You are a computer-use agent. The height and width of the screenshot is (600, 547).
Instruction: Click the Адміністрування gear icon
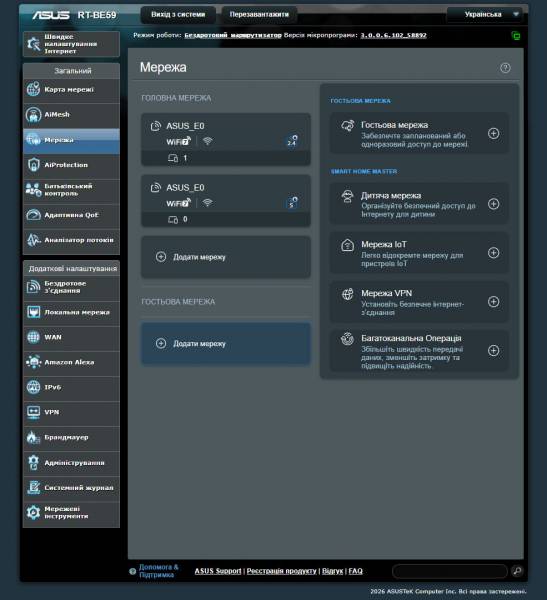(x=34, y=463)
